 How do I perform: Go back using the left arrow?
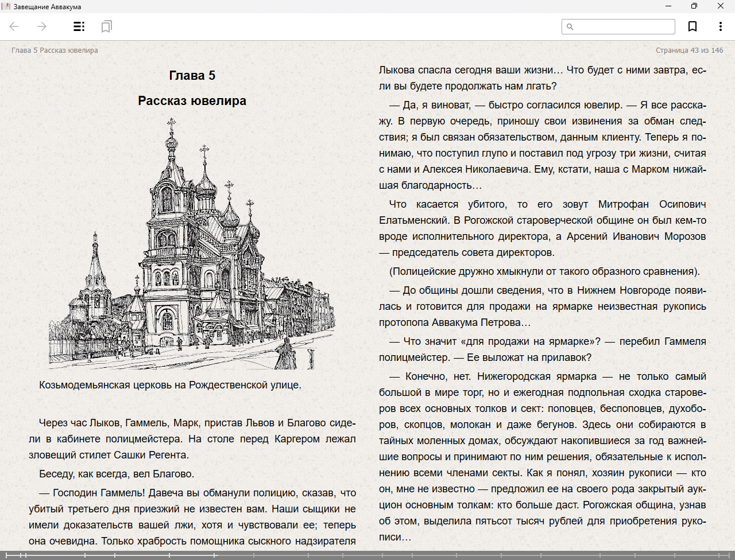pos(14,26)
